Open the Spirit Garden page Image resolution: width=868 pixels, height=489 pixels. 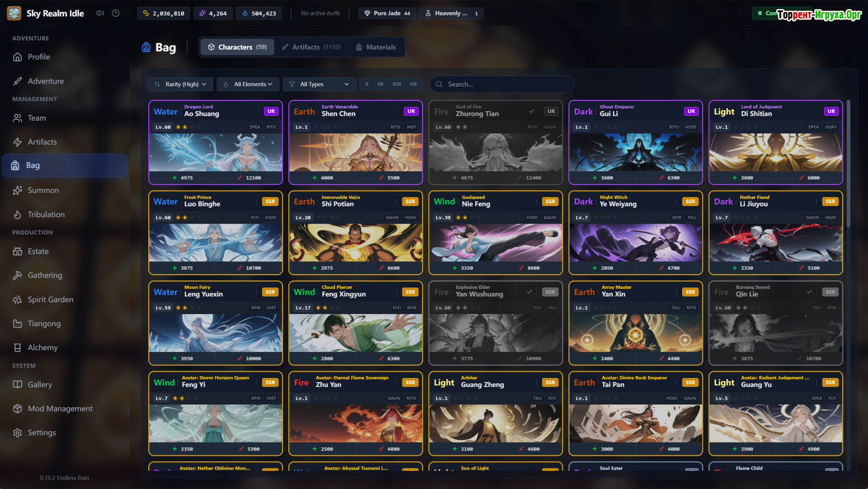(x=50, y=300)
